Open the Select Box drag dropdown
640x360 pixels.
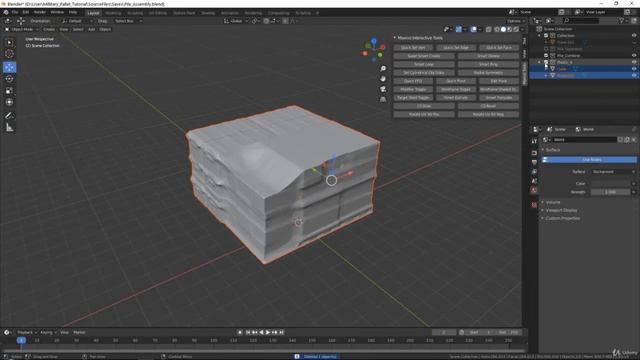[128, 21]
